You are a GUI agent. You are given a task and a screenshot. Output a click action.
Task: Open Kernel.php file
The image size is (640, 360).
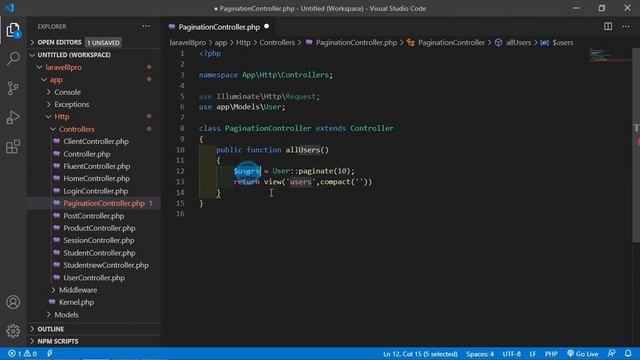pos(76,302)
